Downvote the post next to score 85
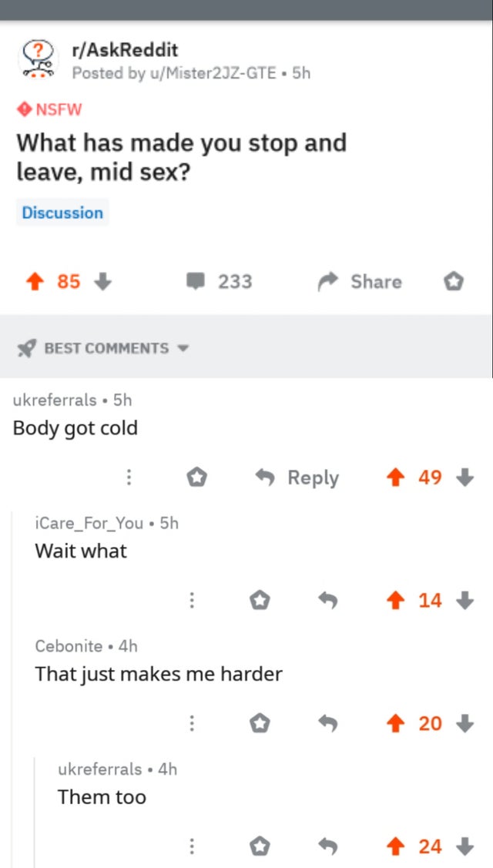Viewport: 493px width, 868px height. 102,283
